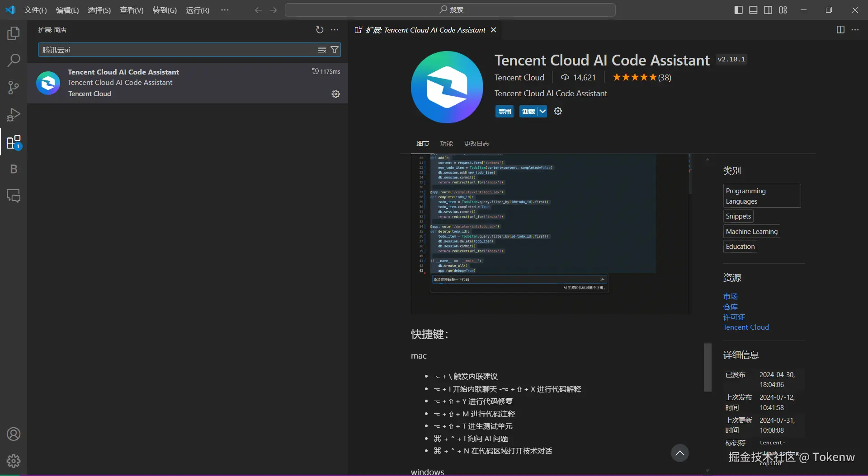Click the version badge v2.10.1
This screenshot has width=868, height=476.
click(x=731, y=60)
